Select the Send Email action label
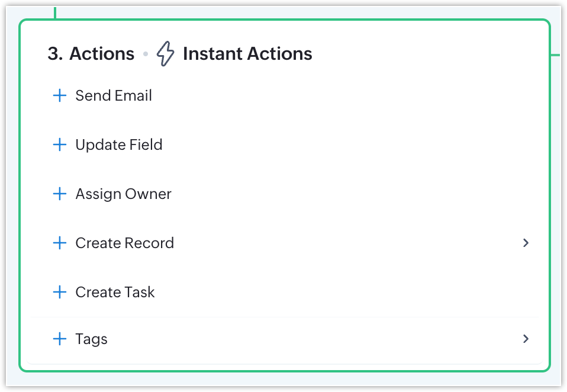The width and height of the screenshot is (567, 392). [114, 96]
